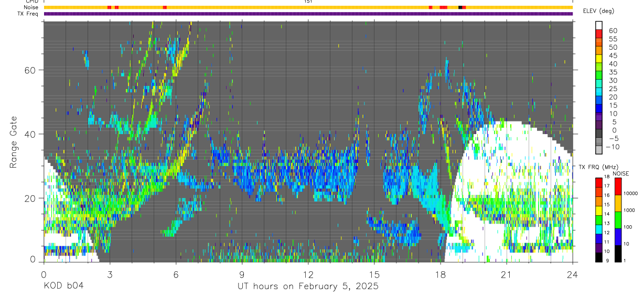Click the '100' label on the NOISE legend

point(629,227)
